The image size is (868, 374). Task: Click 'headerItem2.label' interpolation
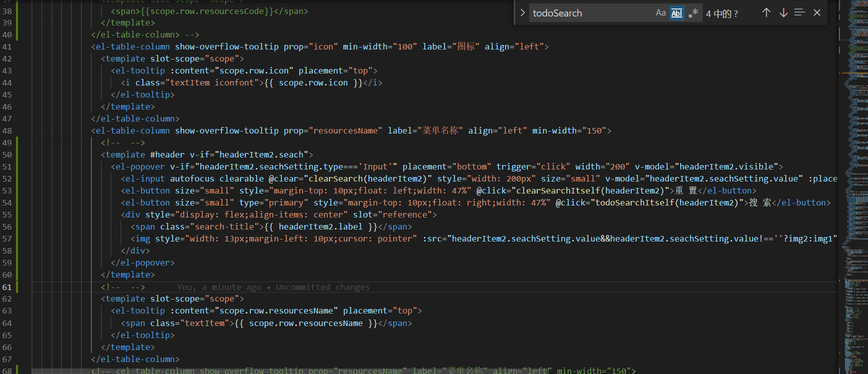coord(320,226)
